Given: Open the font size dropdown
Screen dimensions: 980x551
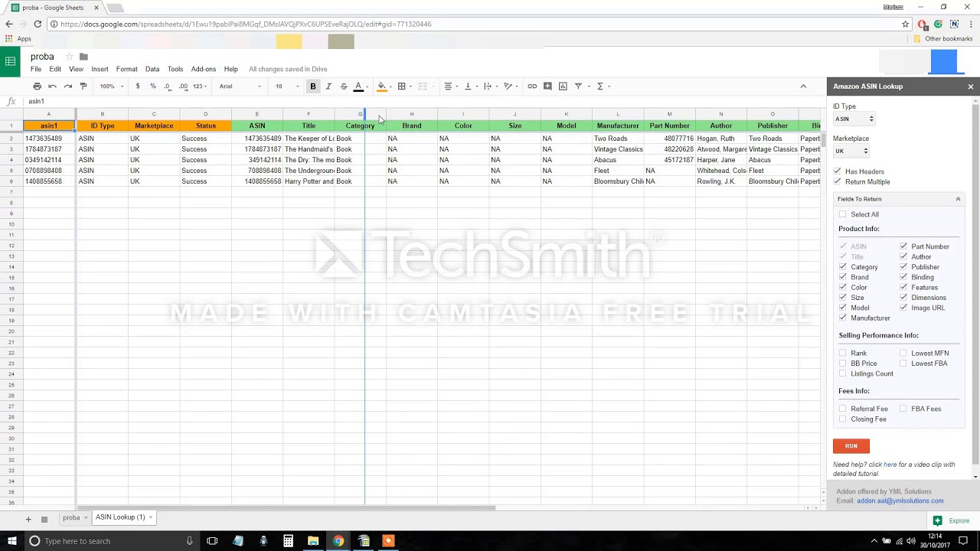Looking at the screenshot, I should click(x=287, y=86).
